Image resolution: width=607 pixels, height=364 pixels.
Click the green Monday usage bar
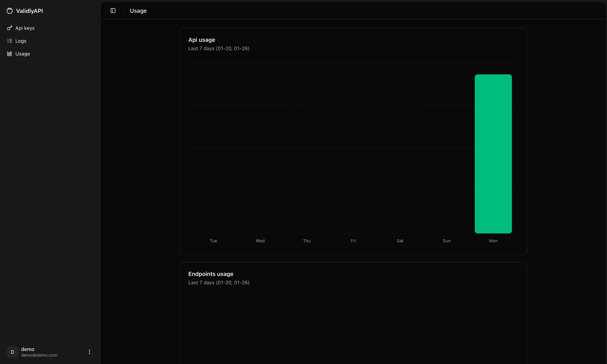493,154
